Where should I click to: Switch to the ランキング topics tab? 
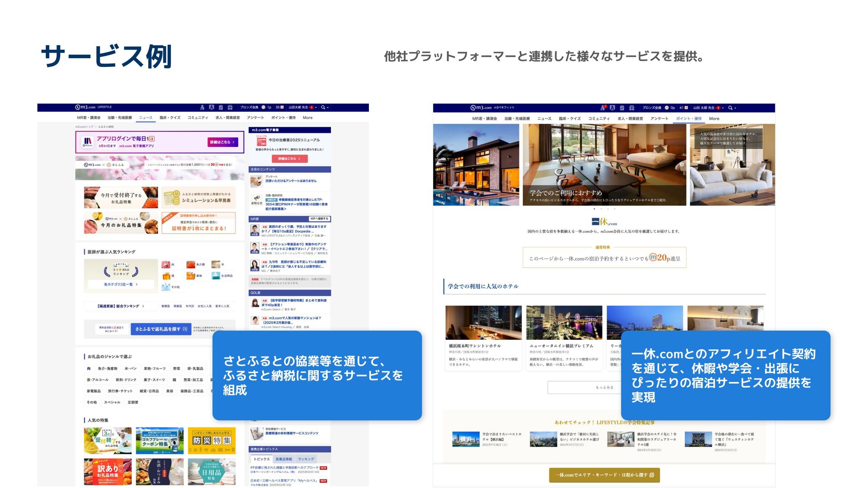click(x=306, y=459)
